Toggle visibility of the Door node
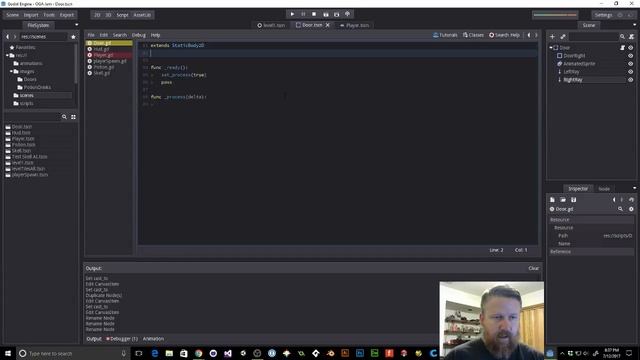Image resolution: width=640 pixels, height=360 pixels. coord(631,48)
